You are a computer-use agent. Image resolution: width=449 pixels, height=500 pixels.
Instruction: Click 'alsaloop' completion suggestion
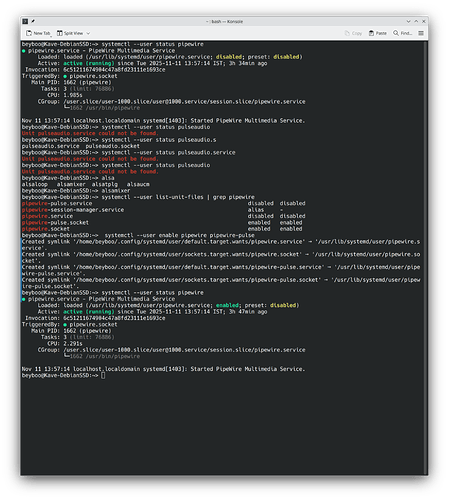35,184
